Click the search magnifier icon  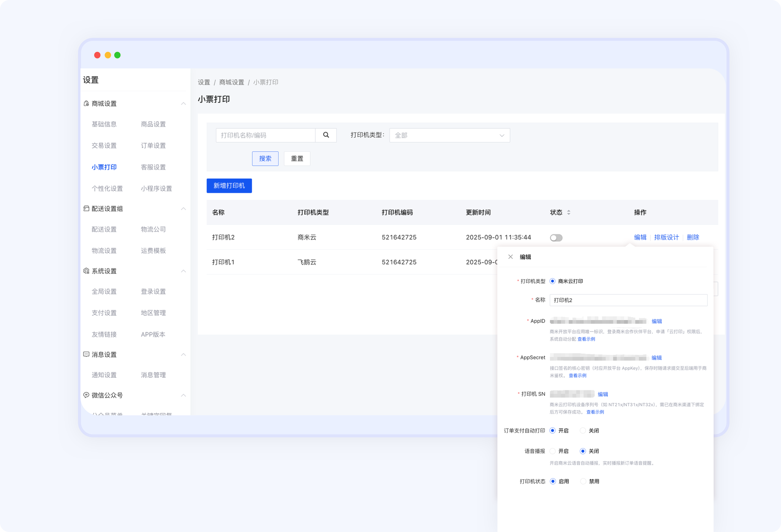(326, 135)
